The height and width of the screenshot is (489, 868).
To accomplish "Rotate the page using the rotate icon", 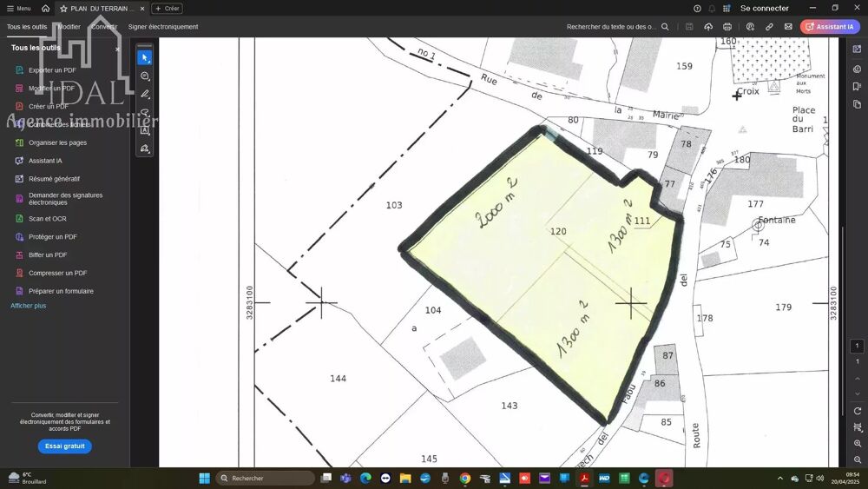I will pyautogui.click(x=858, y=411).
